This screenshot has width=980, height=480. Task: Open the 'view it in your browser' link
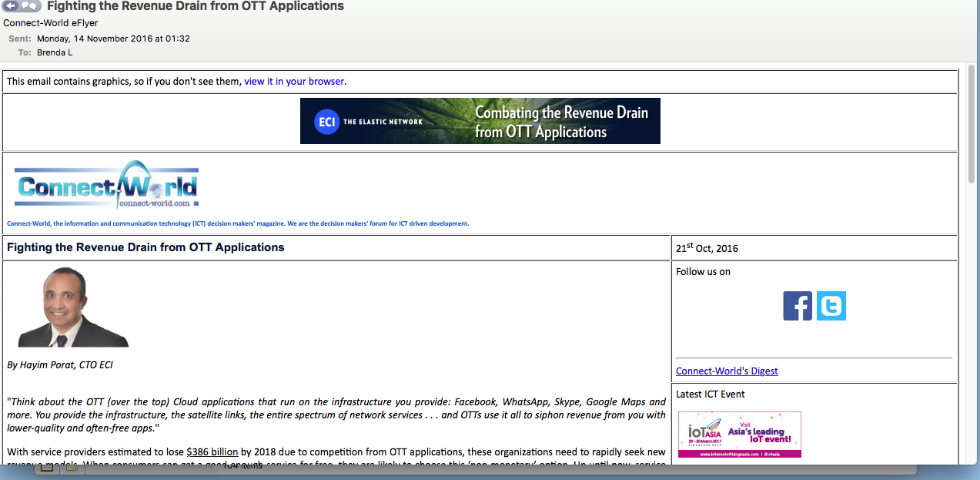294,81
